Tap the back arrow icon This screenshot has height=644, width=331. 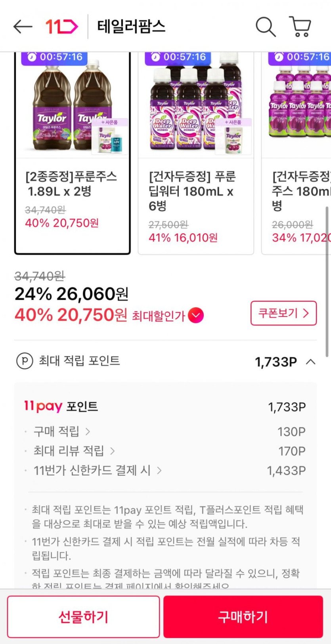pyautogui.click(x=23, y=27)
